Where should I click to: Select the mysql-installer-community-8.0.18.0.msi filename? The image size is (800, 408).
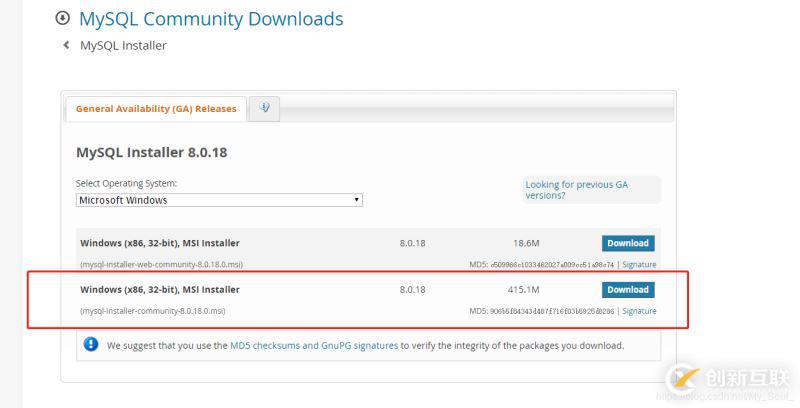click(x=153, y=311)
